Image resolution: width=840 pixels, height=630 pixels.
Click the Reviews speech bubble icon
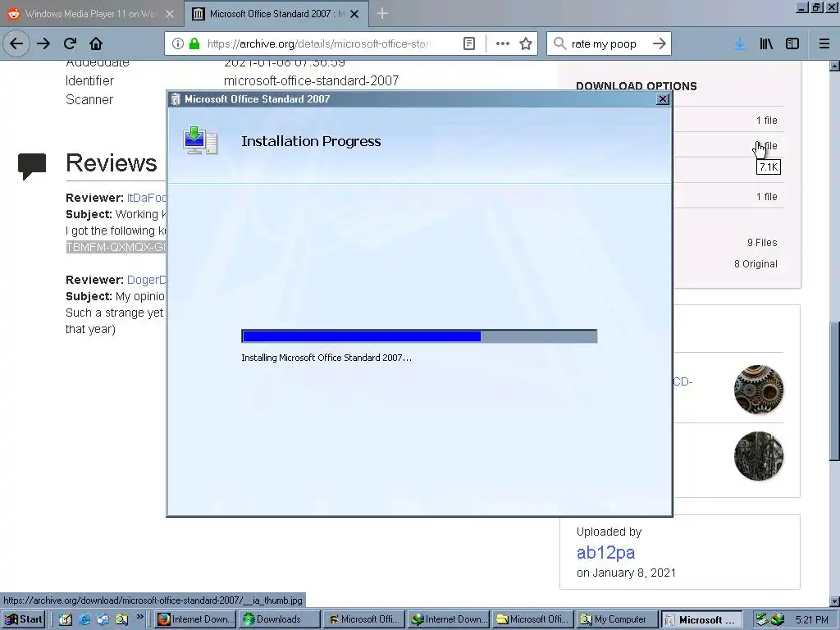point(32,166)
